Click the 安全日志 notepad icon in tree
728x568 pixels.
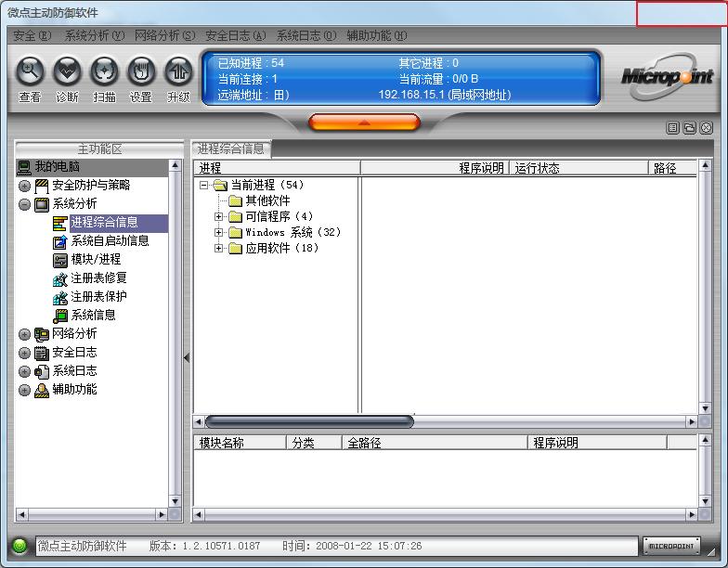tap(42, 353)
